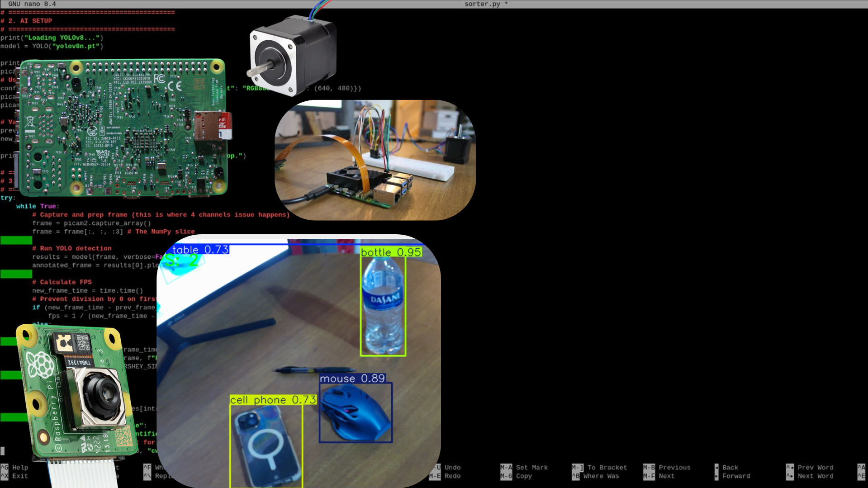Place cursor on '# 2. AI SETUP' comment
Viewport: 868px width, 488px height.
click(26, 21)
